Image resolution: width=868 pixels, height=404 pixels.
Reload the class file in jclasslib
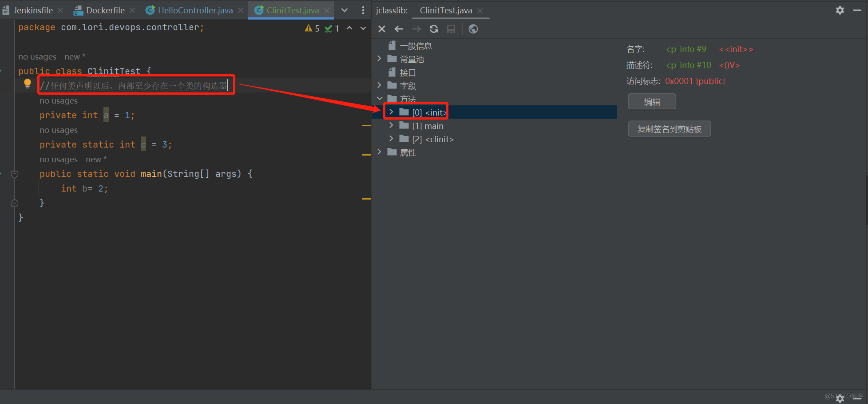(x=434, y=29)
